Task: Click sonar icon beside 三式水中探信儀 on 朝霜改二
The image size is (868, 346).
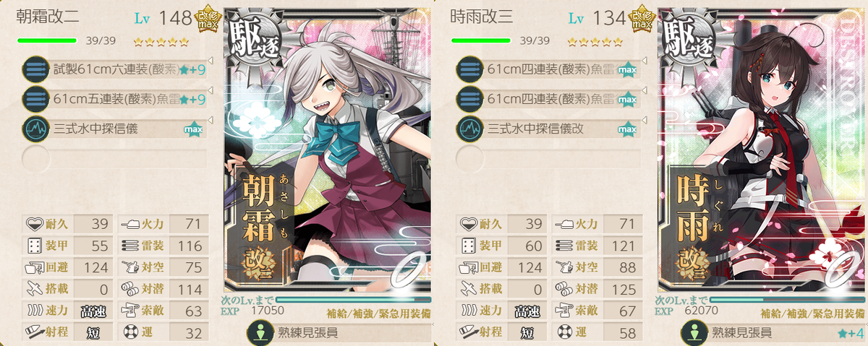Action: coord(35,128)
